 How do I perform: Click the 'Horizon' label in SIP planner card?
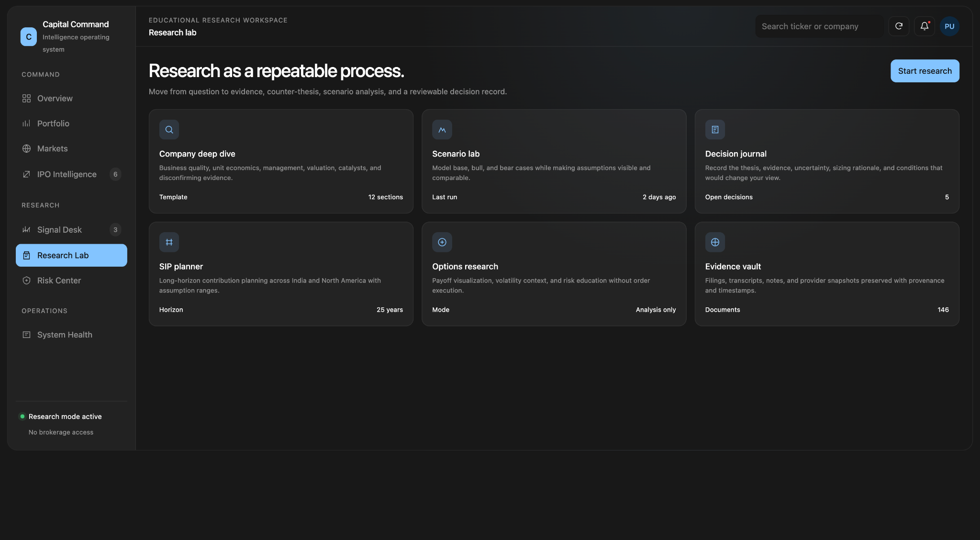171,310
